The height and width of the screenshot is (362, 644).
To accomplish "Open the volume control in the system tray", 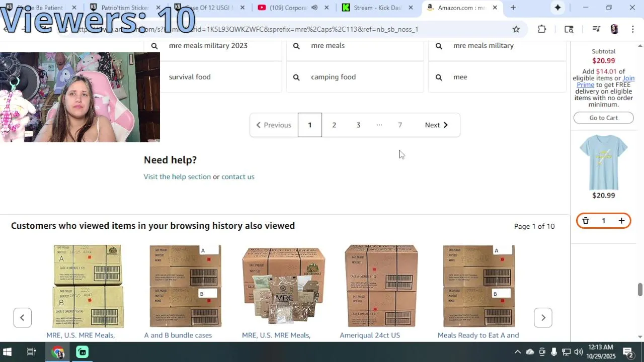I will click(578, 352).
